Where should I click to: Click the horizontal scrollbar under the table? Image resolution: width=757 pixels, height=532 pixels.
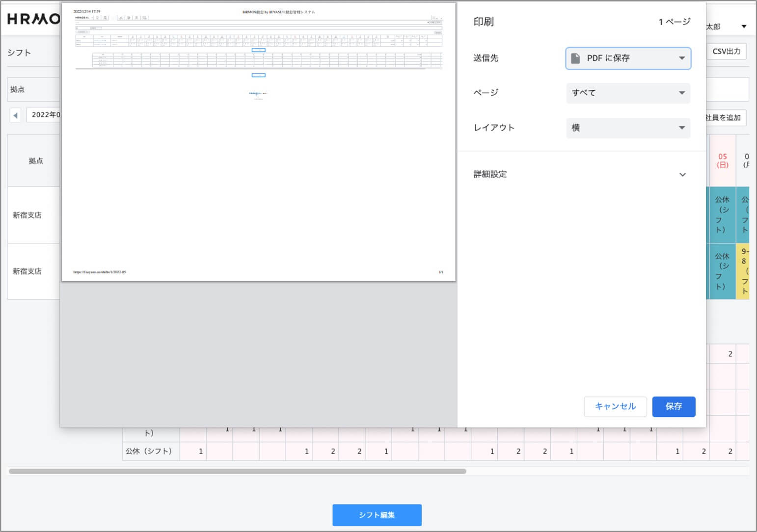click(237, 472)
